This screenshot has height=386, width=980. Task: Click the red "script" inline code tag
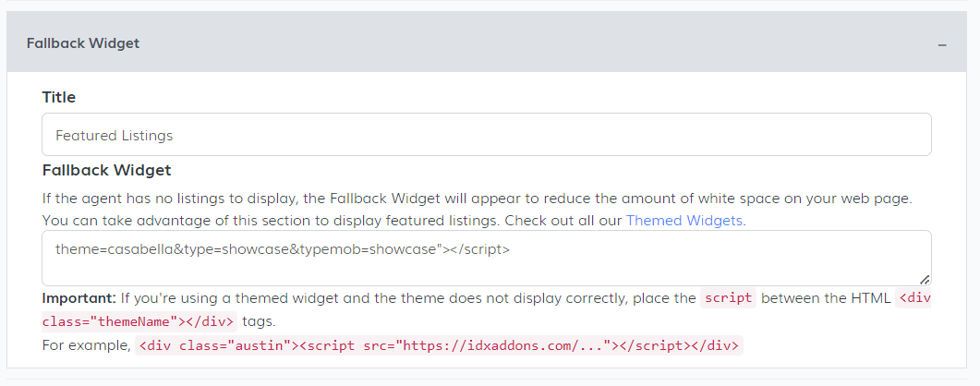tap(729, 298)
